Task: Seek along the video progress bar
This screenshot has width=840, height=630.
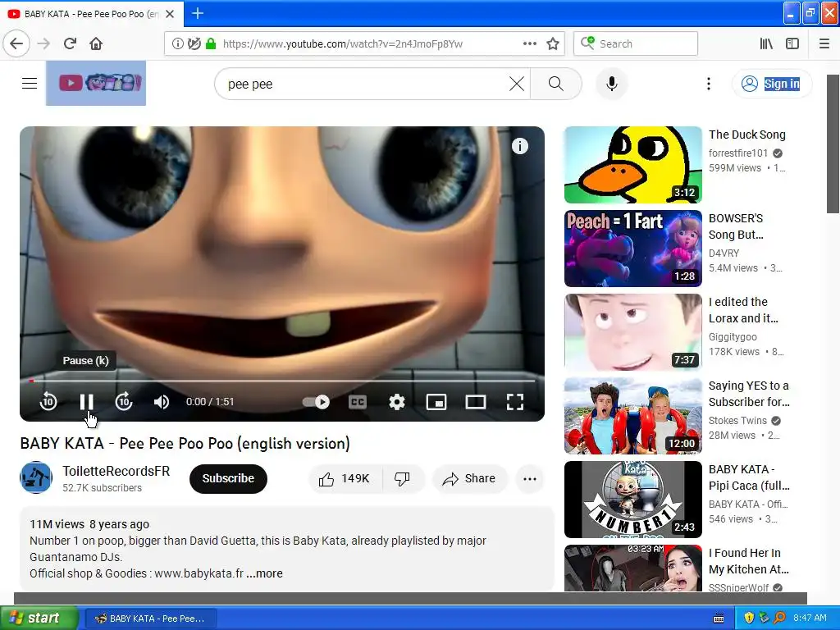Action: (x=282, y=381)
